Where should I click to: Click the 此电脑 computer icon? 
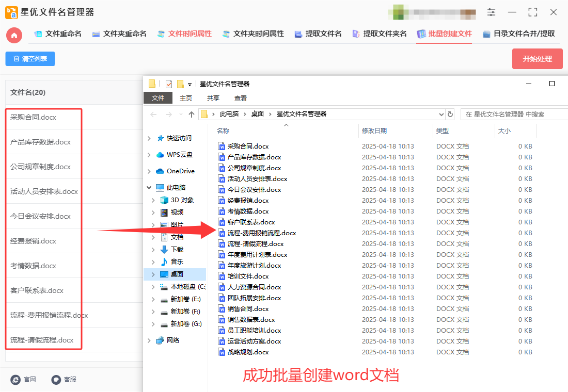(160, 188)
